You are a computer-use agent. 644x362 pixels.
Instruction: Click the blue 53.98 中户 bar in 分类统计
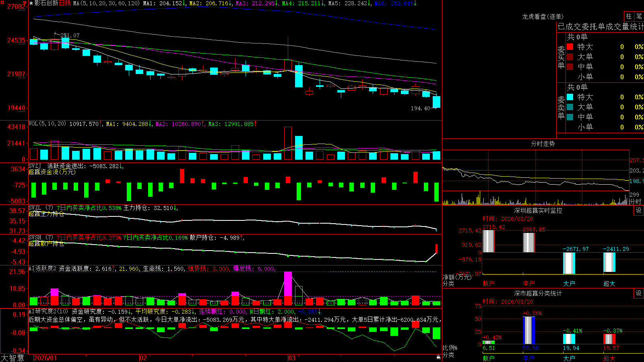coord(529,330)
